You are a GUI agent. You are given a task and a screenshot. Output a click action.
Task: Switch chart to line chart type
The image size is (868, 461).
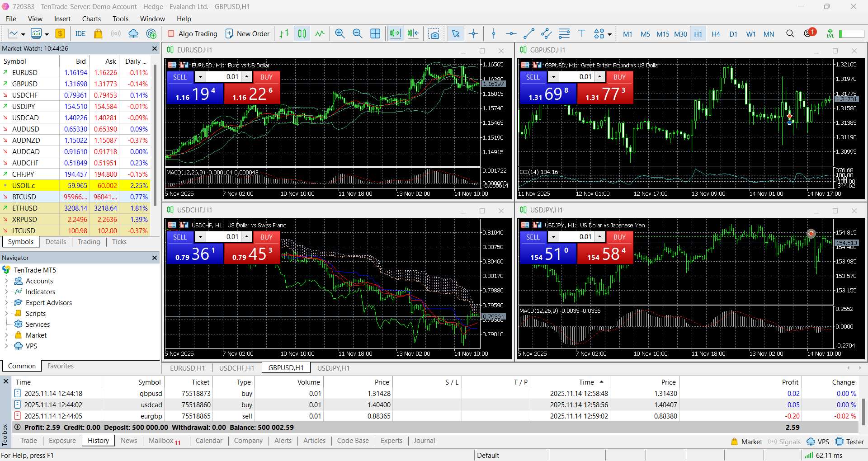pyautogui.click(x=320, y=34)
